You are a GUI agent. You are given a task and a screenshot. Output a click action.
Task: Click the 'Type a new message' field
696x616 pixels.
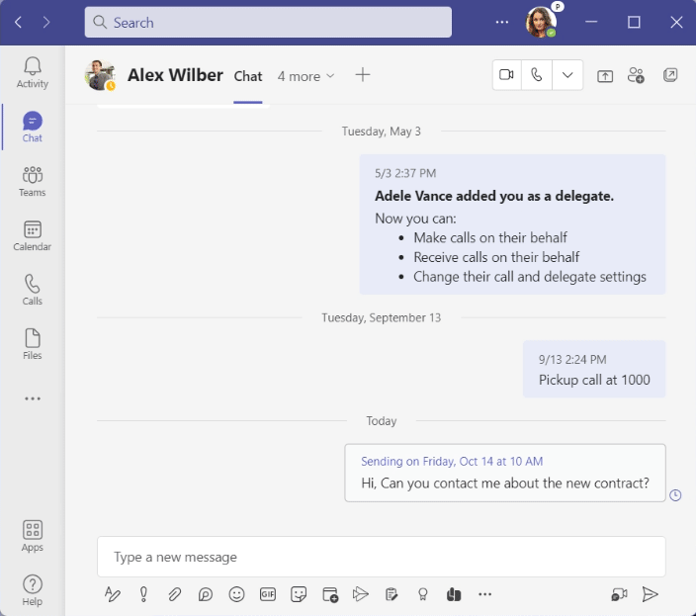pos(382,557)
